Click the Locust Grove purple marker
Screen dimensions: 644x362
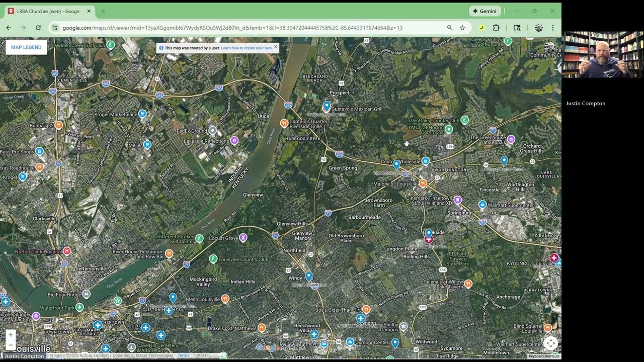coord(243,237)
